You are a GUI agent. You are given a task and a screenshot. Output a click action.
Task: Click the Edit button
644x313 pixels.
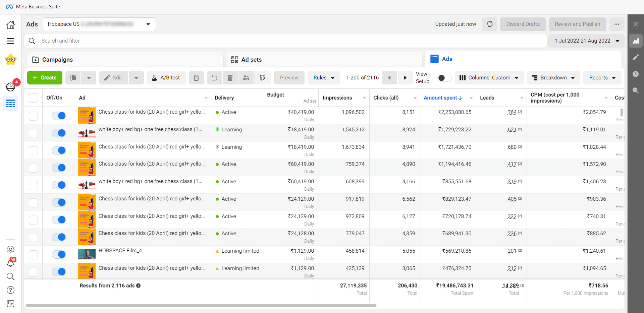tap(114, 78)
